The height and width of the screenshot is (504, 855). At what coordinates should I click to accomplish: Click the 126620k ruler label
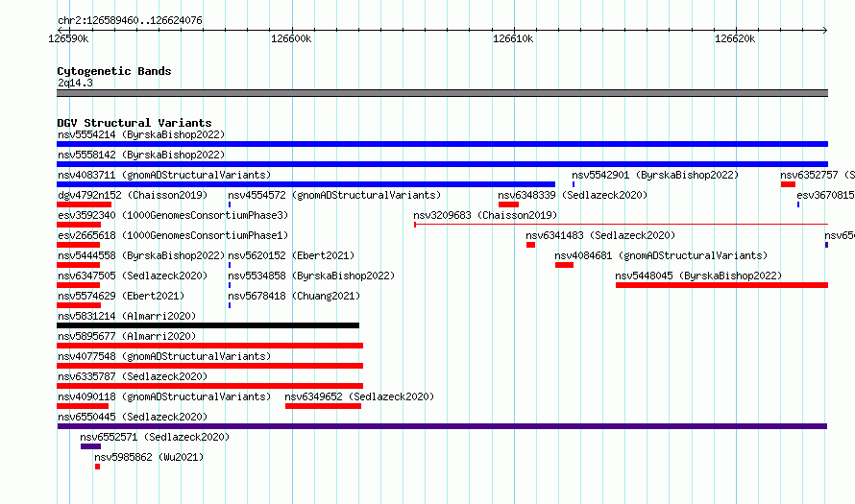point(735,38)
